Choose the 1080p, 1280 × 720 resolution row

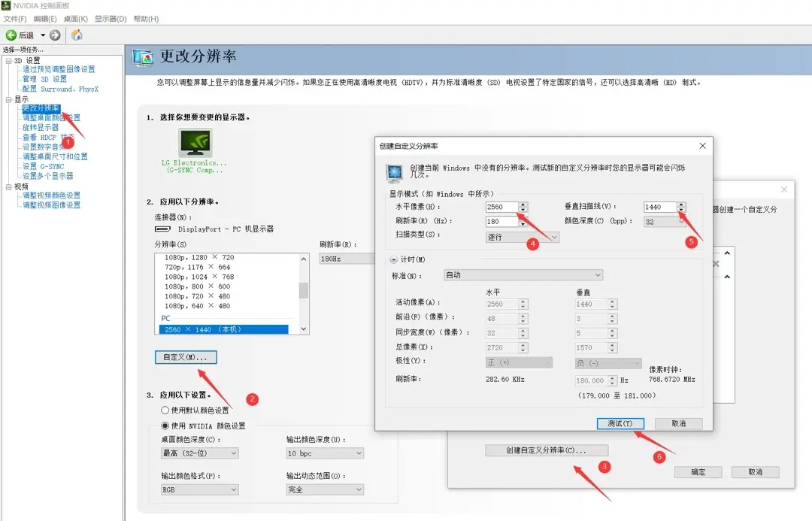click(199, 257)
